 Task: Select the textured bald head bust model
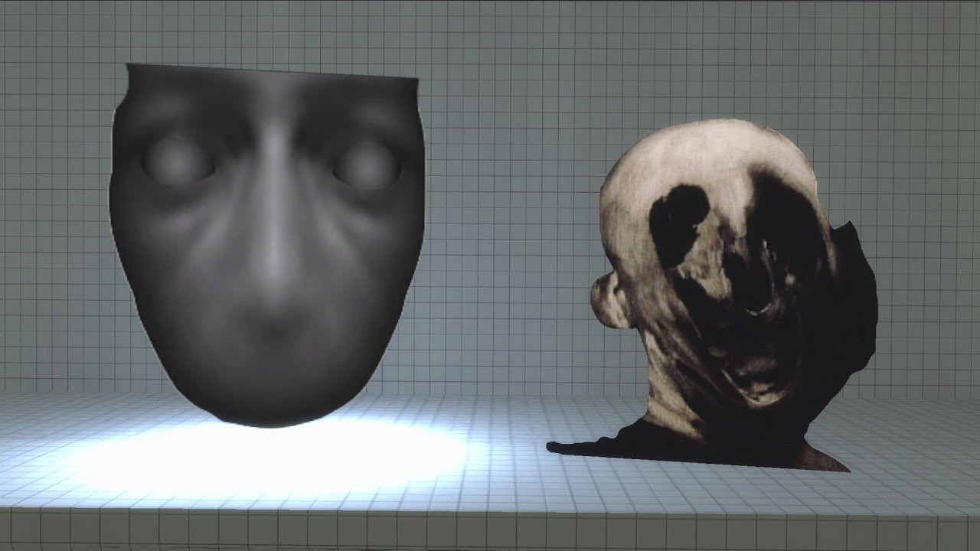712,295
